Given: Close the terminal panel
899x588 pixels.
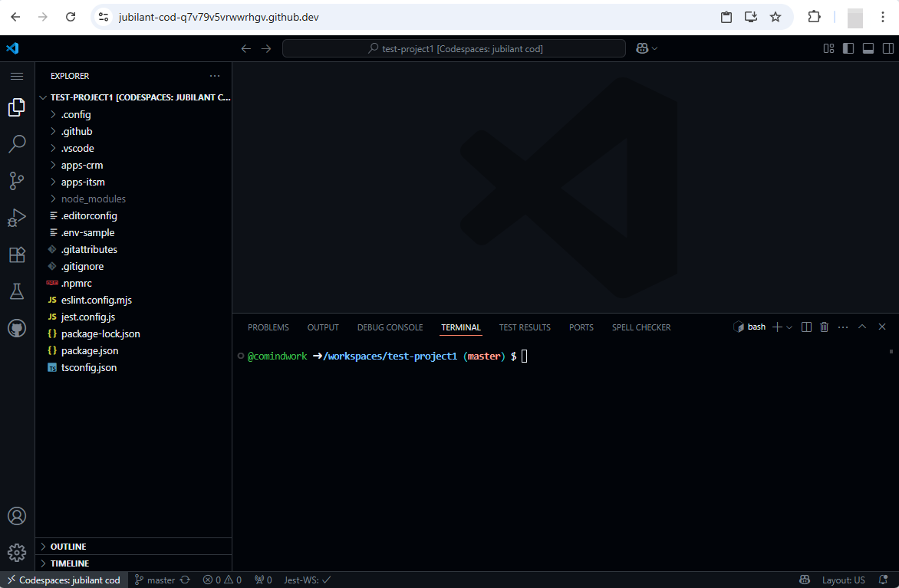Looking at the screenshot, I should (882, 327).
